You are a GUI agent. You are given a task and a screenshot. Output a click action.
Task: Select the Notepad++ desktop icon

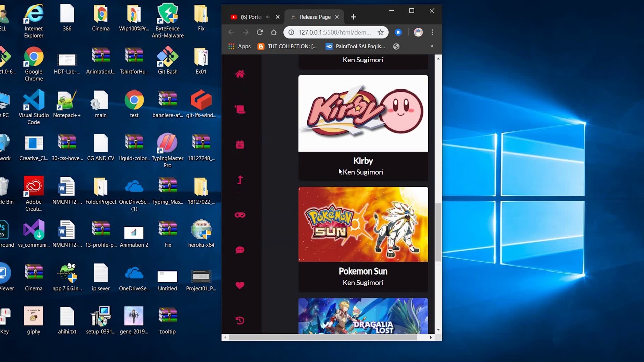(67, 104)
